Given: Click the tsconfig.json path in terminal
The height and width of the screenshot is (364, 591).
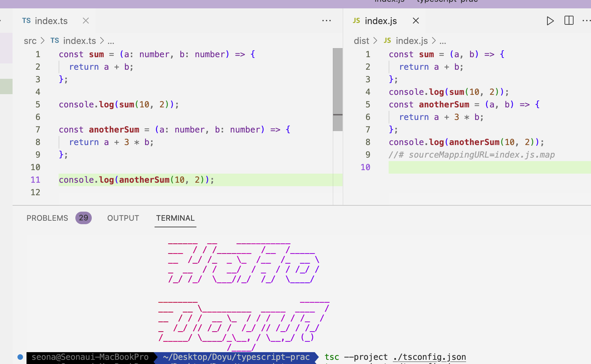Looking at the screenshot, I should pyautogui.click(x=429, y=357).
